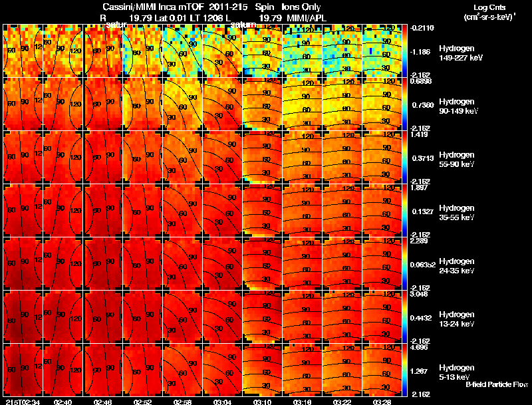Click the Hydrogen 13-24 keV color bar

(x=404, y=317)
